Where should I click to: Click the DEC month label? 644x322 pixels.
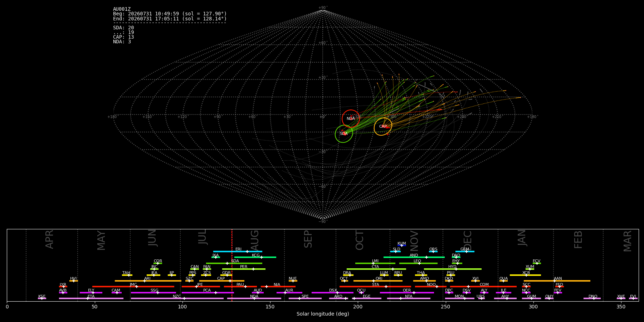pos(468,240)
